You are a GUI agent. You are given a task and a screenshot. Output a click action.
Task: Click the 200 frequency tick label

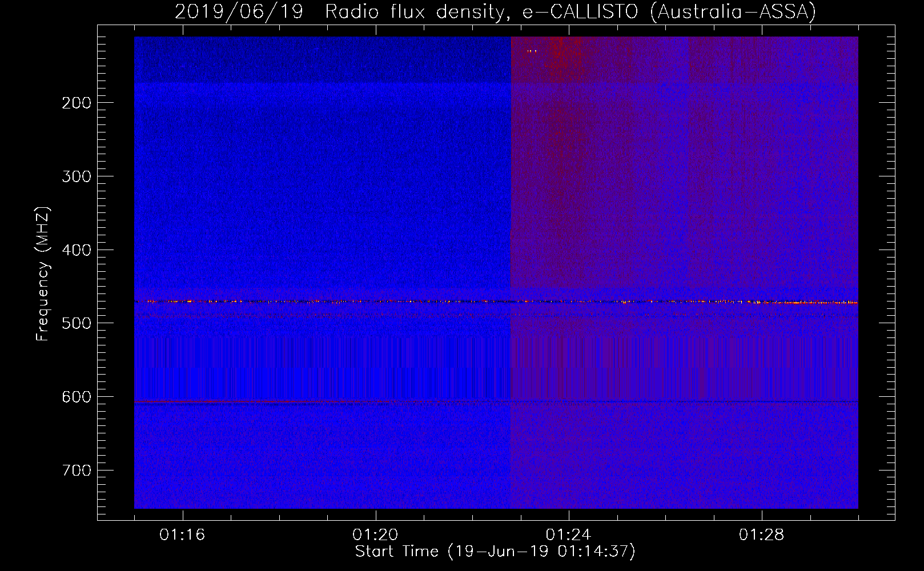[77, 103]
